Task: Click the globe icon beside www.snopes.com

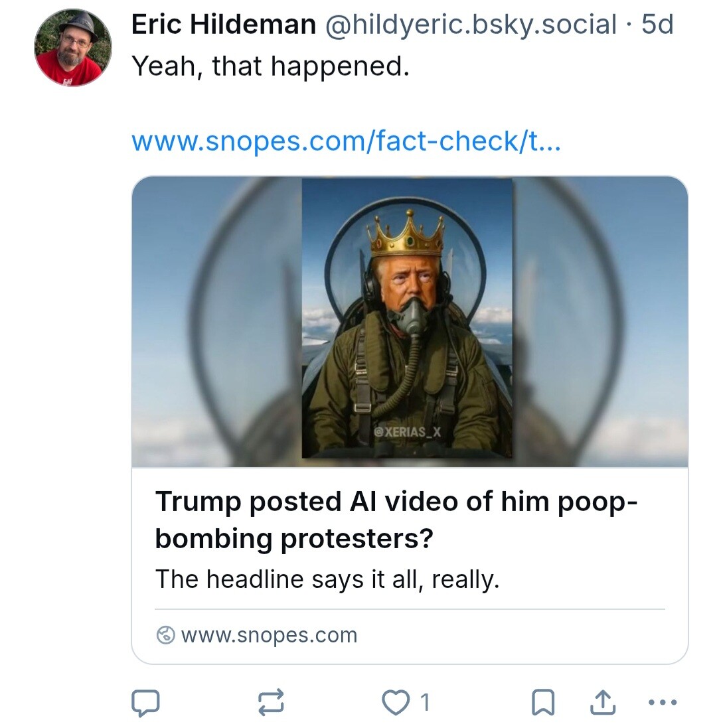Action: (x=165, y=636)
